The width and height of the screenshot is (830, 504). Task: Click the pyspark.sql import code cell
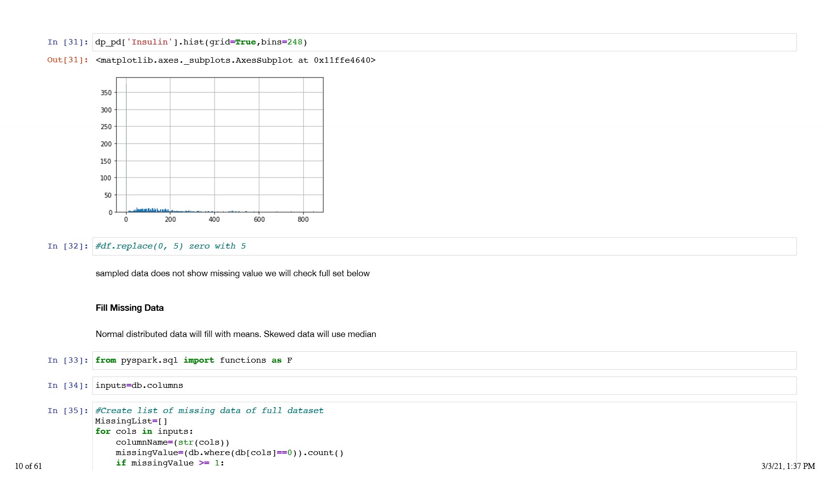point(444,361)
